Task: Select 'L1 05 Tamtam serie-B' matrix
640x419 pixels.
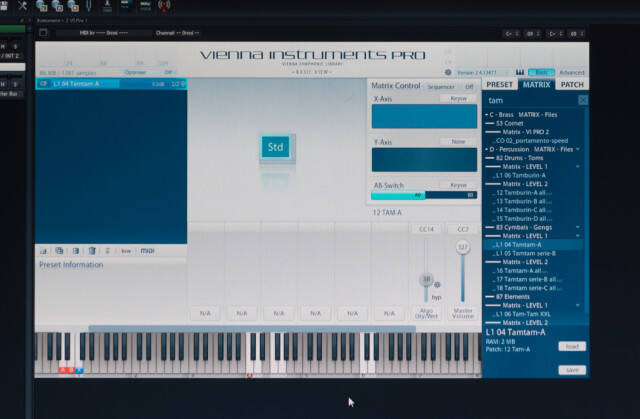Action: coord(526,253)
